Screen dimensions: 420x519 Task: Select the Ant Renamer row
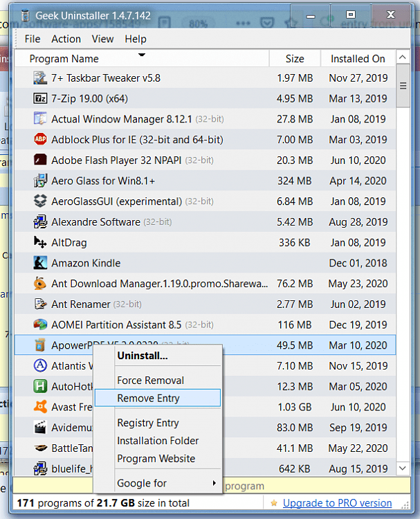pyautogui.click(x=206, y=304)
